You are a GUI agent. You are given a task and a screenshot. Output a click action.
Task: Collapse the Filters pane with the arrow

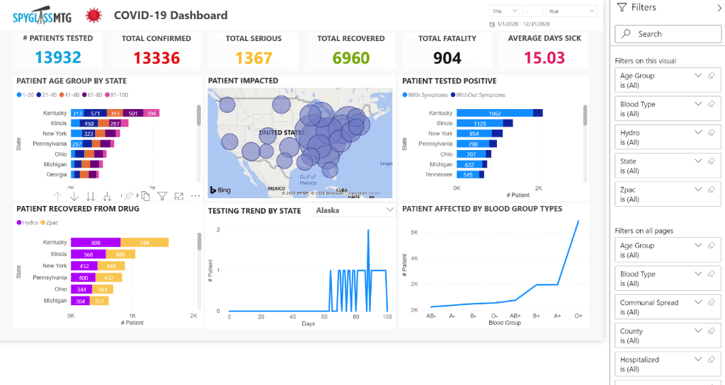tap(719, 7)
